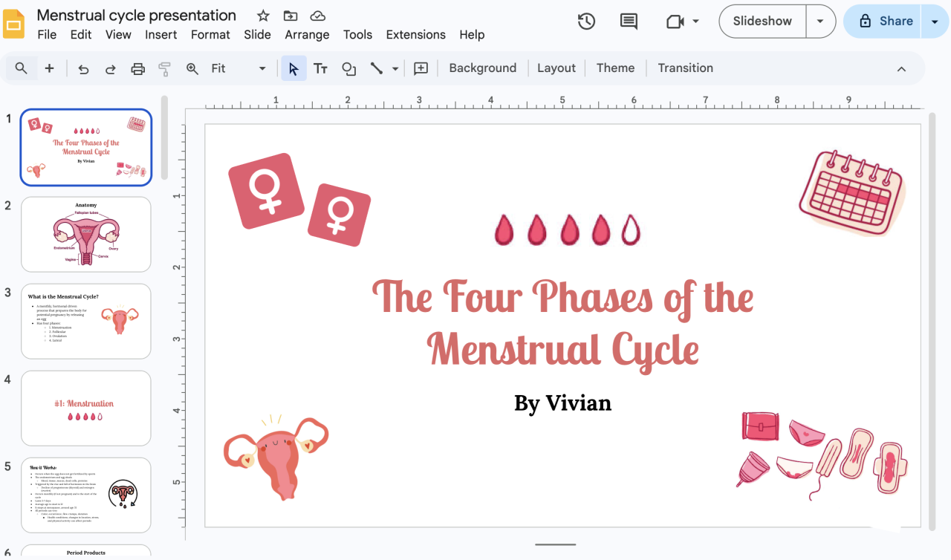
Task: Select the row of blood drops graphic
Action: point(567,230)
